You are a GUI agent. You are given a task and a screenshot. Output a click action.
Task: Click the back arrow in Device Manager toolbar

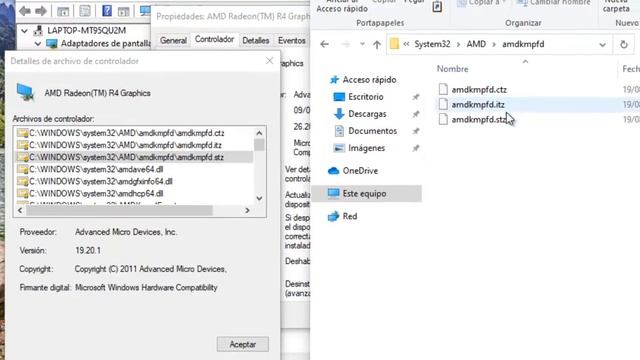click(x=25, y=11)
